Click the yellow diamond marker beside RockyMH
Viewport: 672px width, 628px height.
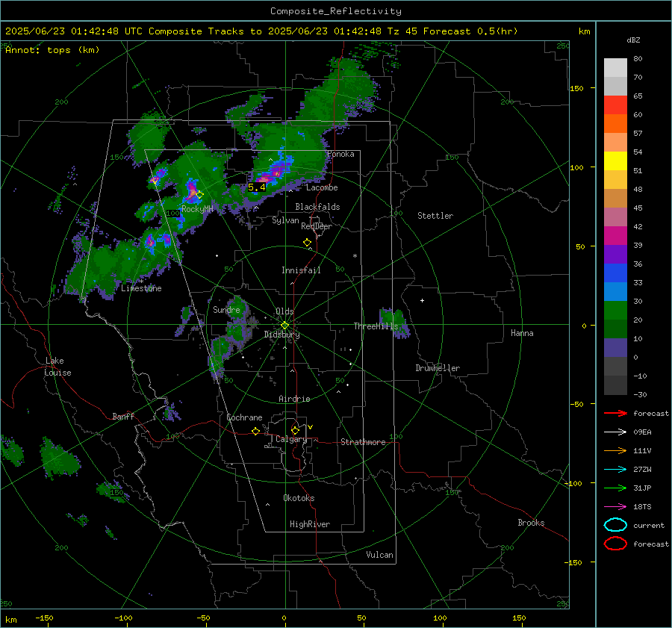(199, 195)
